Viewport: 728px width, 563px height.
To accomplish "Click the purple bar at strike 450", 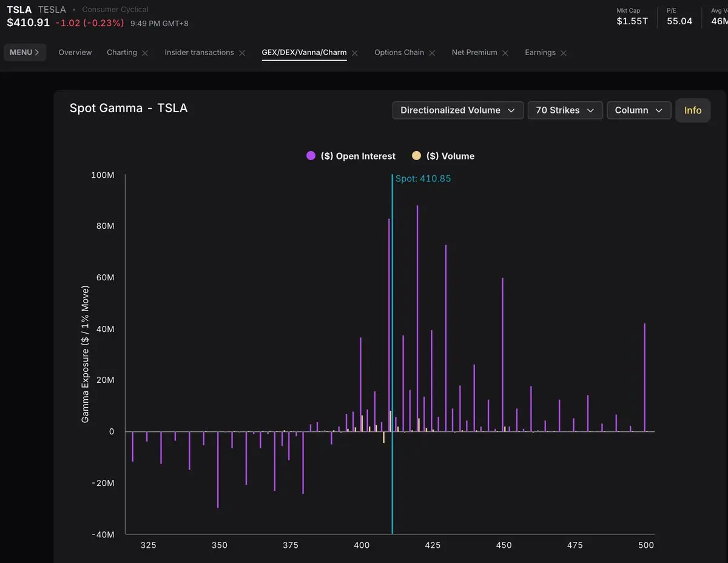I will click(x=502, y=355).
